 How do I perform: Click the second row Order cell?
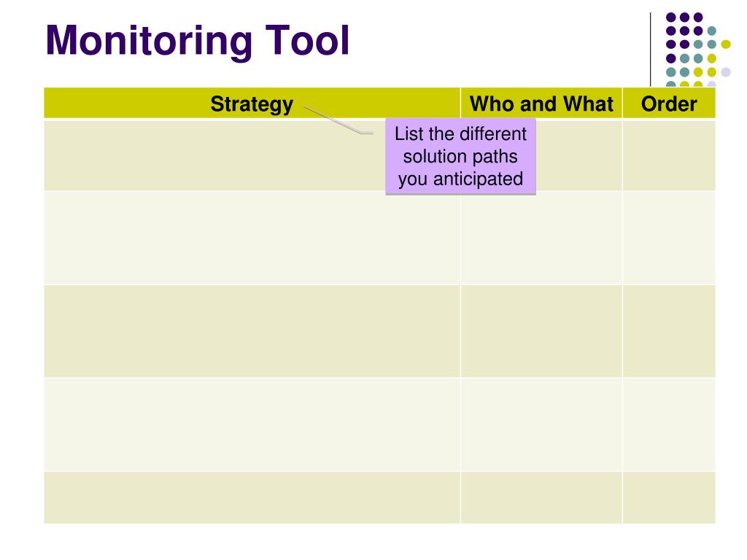[x=669, y=238]
